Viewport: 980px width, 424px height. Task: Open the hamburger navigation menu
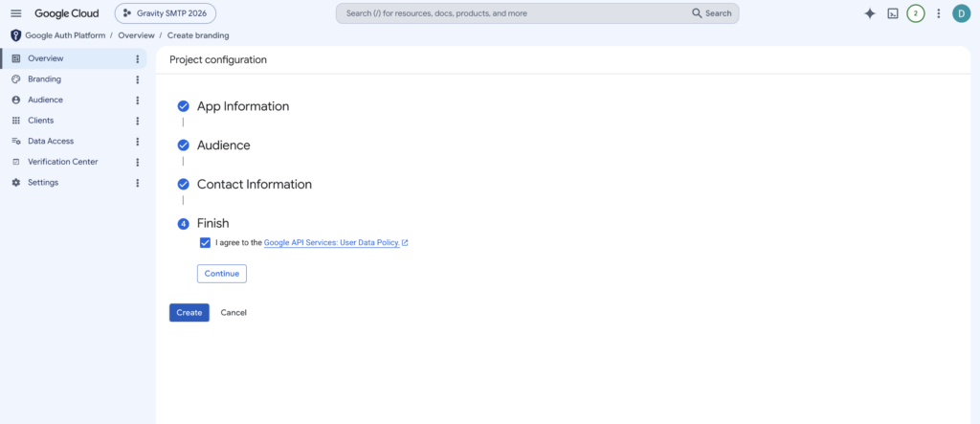(x=16, y=13)
